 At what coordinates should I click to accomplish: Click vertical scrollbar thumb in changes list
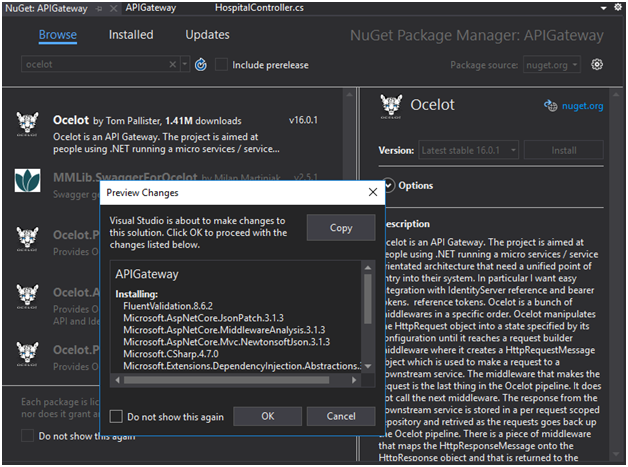pos(367,299)
